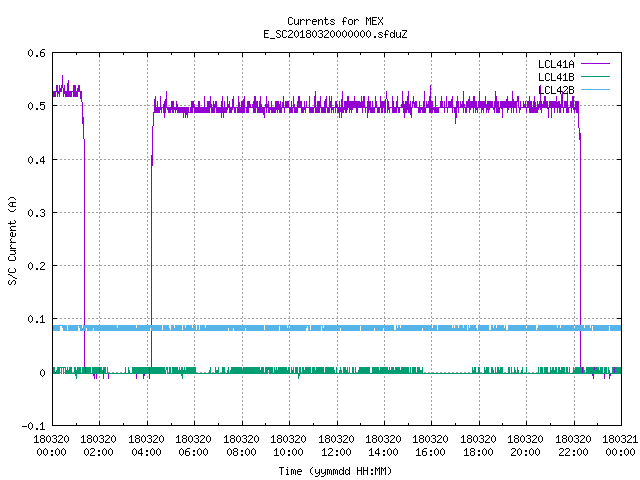Click the 180321 00:00 x-axis tick label
Viewport: 640px width, 480px height.
point(620,446)
